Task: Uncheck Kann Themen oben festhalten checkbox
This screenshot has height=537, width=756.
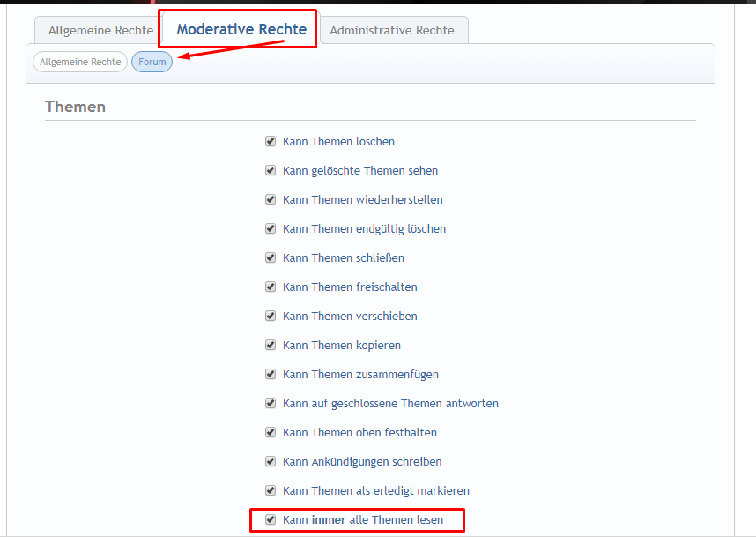Action: tap(271, 432)
